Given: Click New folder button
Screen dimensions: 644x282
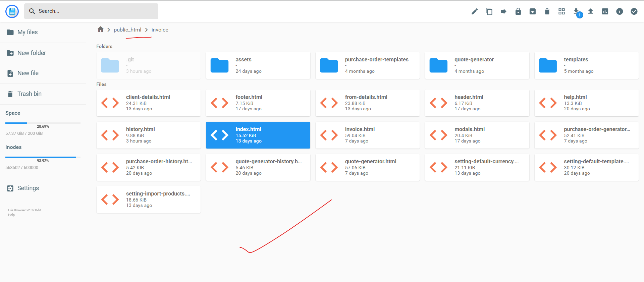Looking at the screenshot, I should (x=32, y=53).
